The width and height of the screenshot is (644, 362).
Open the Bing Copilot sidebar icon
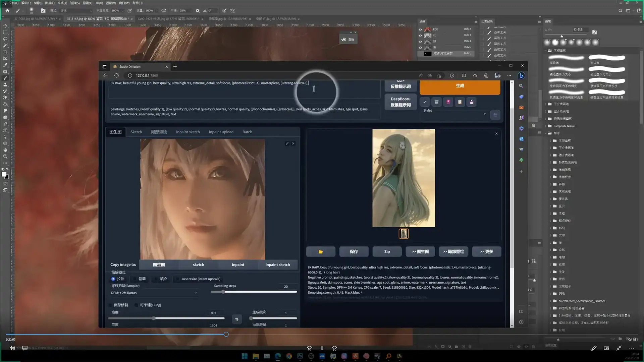(521, 75)
